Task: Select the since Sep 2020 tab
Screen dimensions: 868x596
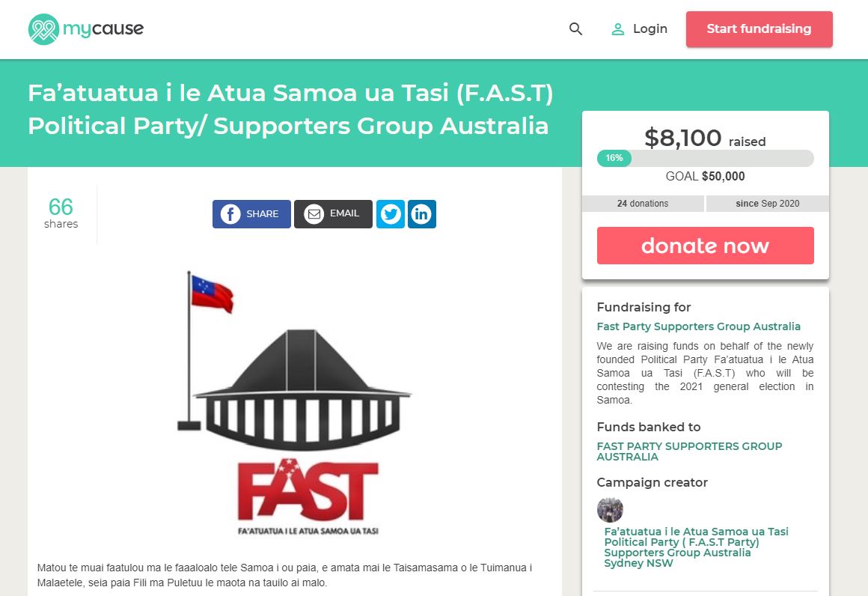Action: [x=766, y=203]
